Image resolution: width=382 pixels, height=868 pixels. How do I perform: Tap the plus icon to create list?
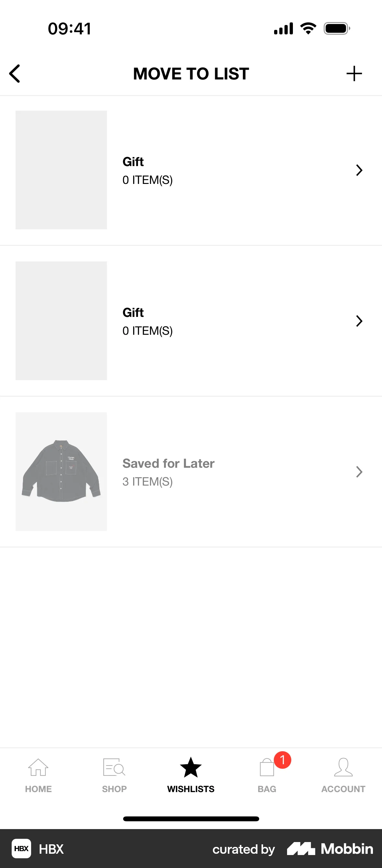354,73
